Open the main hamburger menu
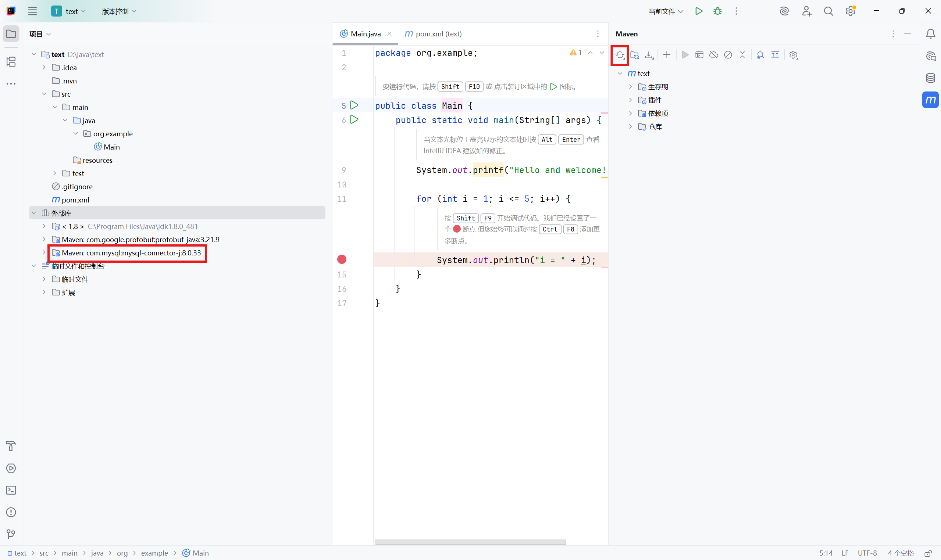The image size is (941, 560). click(x=32, y=11)
